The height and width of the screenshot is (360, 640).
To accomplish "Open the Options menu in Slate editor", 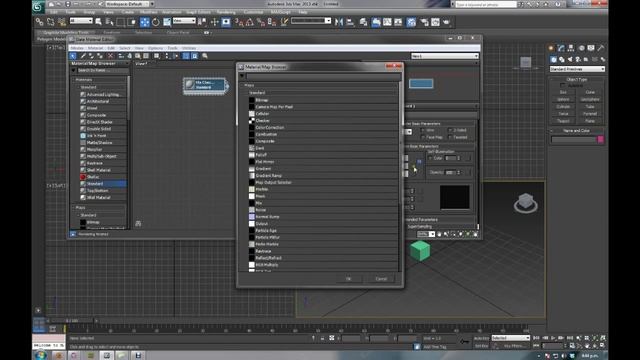I will (155, 48).
